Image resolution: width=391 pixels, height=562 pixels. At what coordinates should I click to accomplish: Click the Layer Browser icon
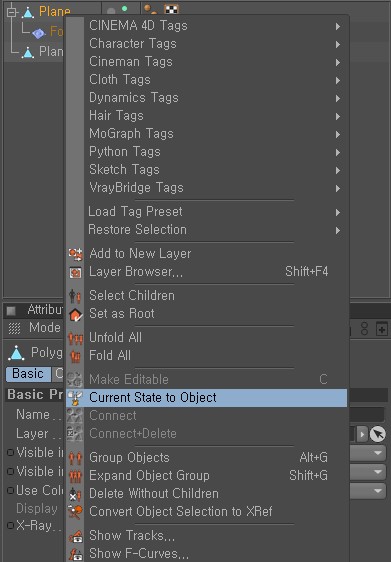pos(75,272)
